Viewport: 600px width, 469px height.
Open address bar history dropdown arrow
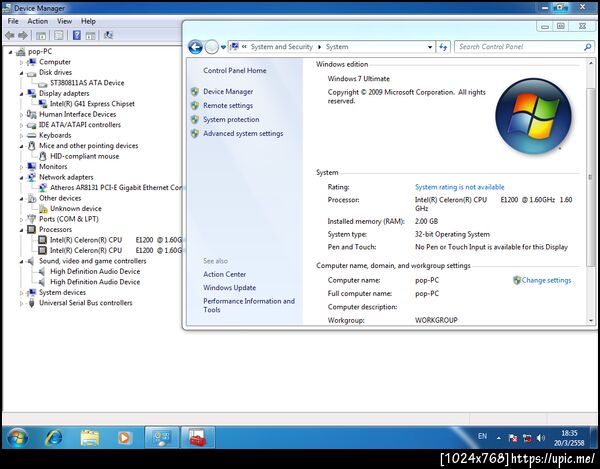click(x=430, y=47)
